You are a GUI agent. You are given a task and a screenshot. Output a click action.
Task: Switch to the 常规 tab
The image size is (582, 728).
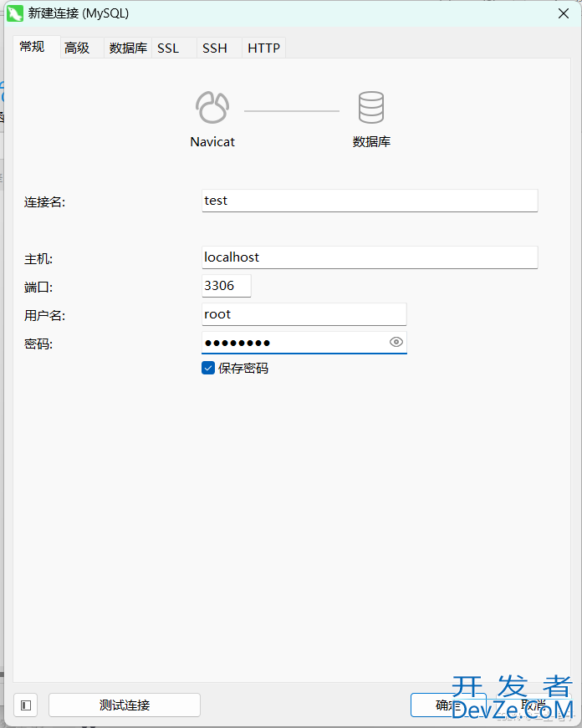(x=37, y=47)
